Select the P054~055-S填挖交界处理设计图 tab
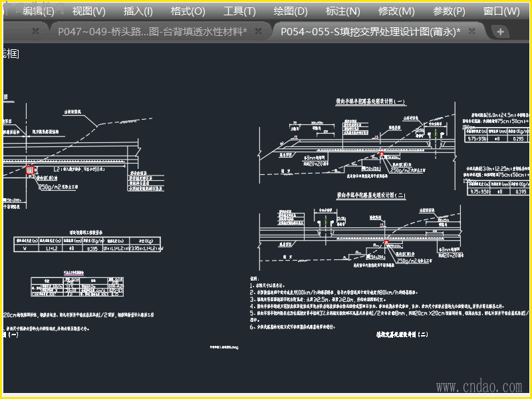Screen dimensions: 532x399 pos(370,31)
